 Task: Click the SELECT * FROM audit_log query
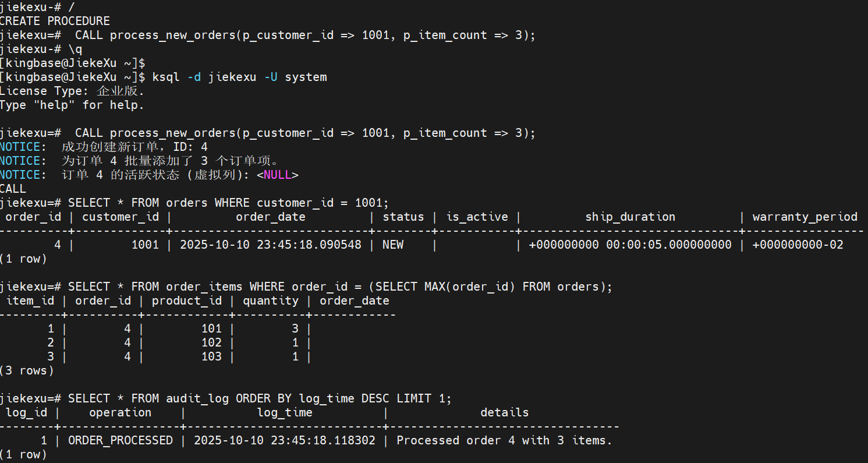[x=260, y=398]
